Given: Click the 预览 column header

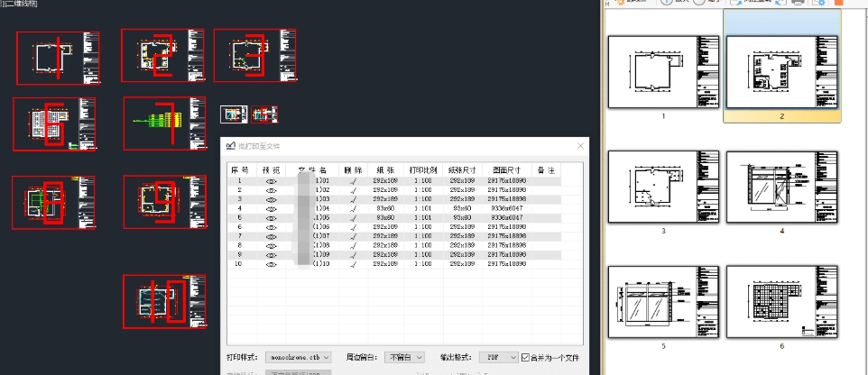Looking at the screenshot, I should 272,169.
